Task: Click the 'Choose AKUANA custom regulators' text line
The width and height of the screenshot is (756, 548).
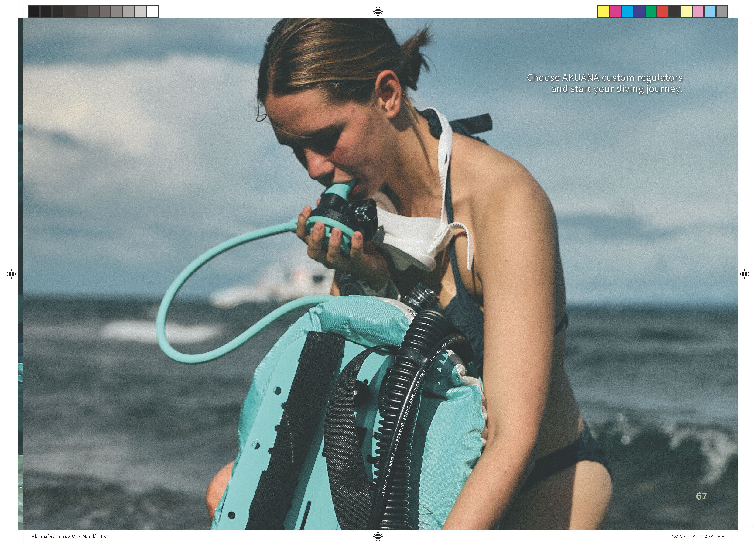Action: (x=604, y=78)
